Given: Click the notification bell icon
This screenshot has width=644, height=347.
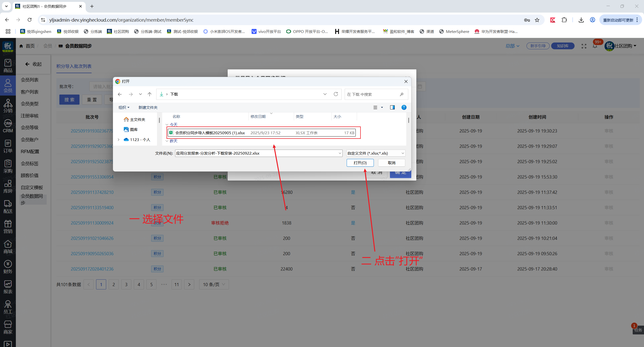Looking at the screenshot, I should pyautogui.click(x=595, y=46).
